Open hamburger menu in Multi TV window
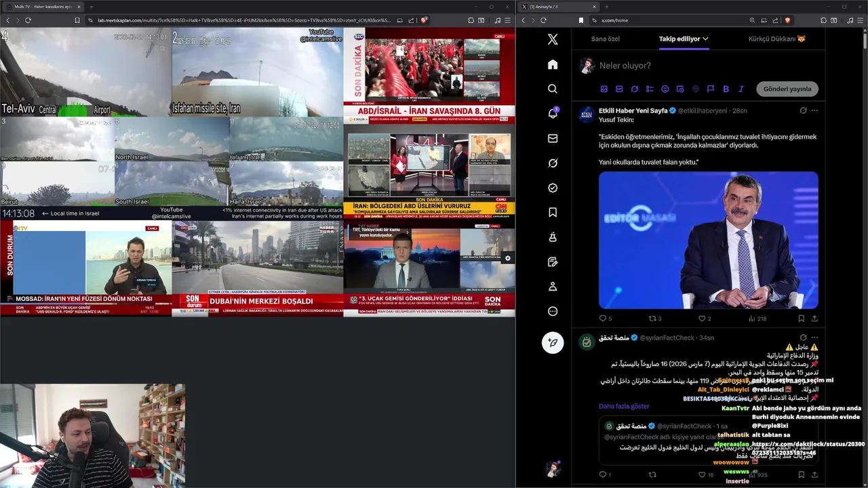 (507, 20)
